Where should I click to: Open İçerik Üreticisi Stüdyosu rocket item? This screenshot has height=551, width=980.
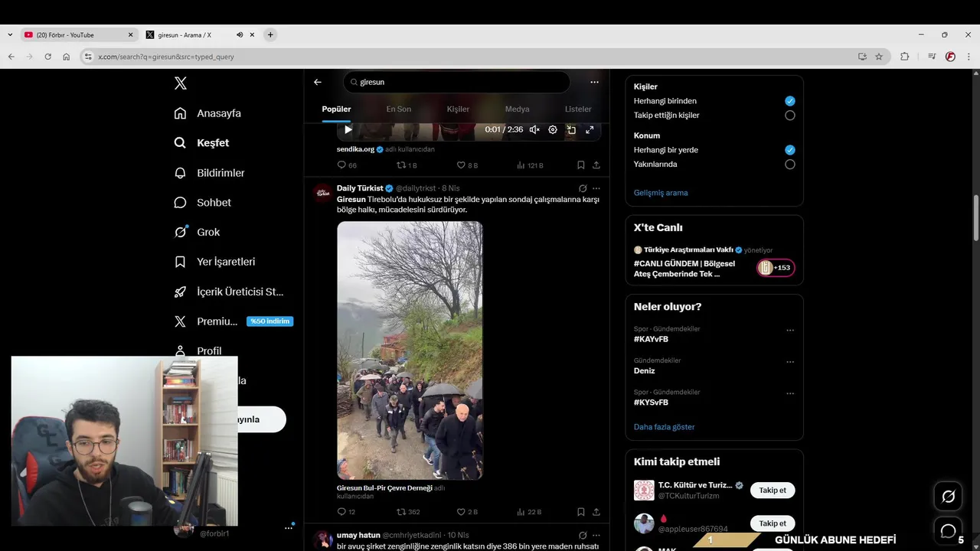point(229,292)
